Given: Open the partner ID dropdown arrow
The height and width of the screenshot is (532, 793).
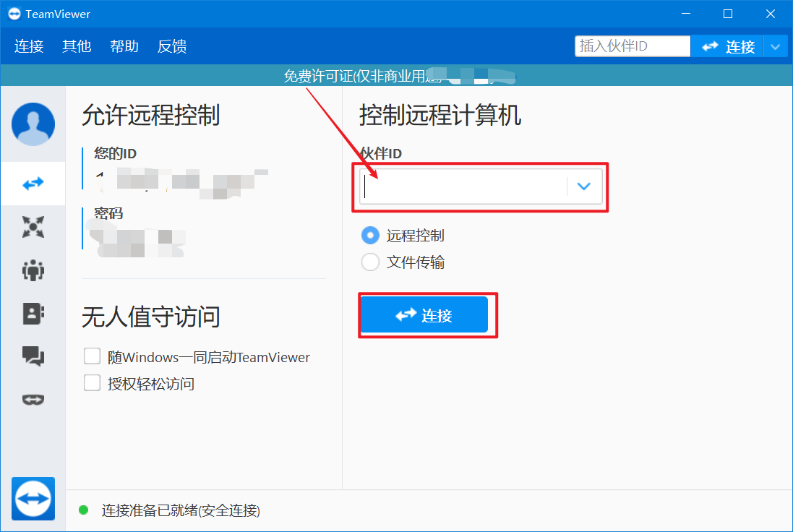Looking at the screenshot, I should pos(583,186).
